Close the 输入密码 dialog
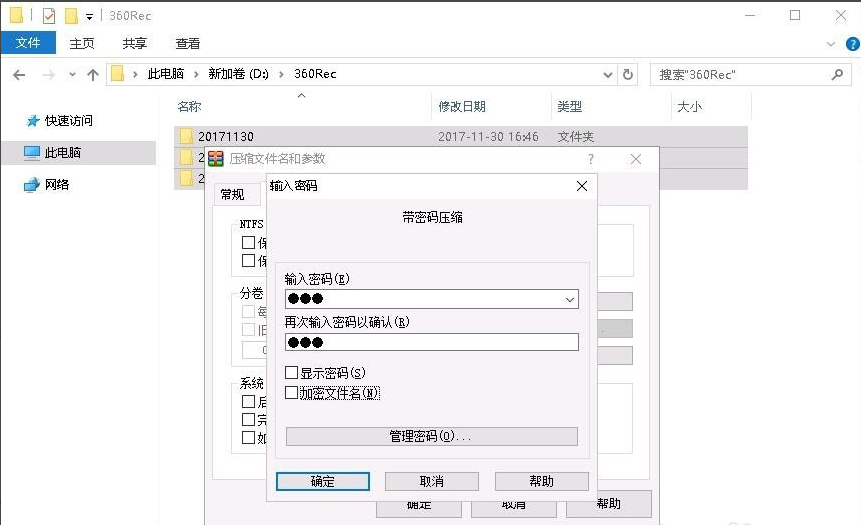The height and width of the screenshot is (525, 861). click(582, 186)
